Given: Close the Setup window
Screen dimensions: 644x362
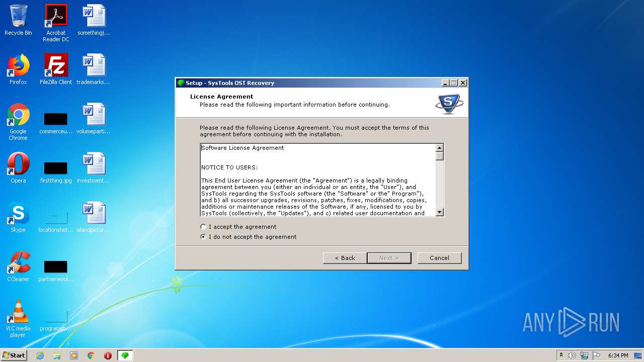Looking at the screenshot, I should pyautogui.click(x=463, y=83).
